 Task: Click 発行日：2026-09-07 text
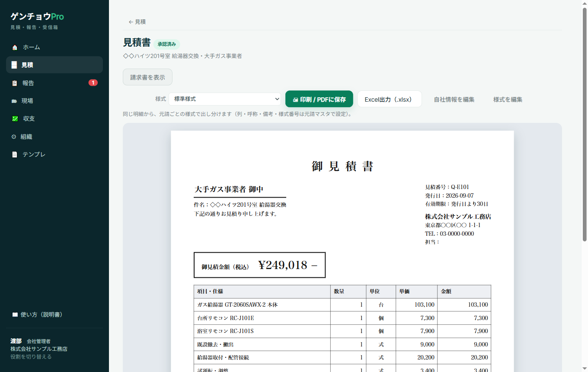(449, 196)
